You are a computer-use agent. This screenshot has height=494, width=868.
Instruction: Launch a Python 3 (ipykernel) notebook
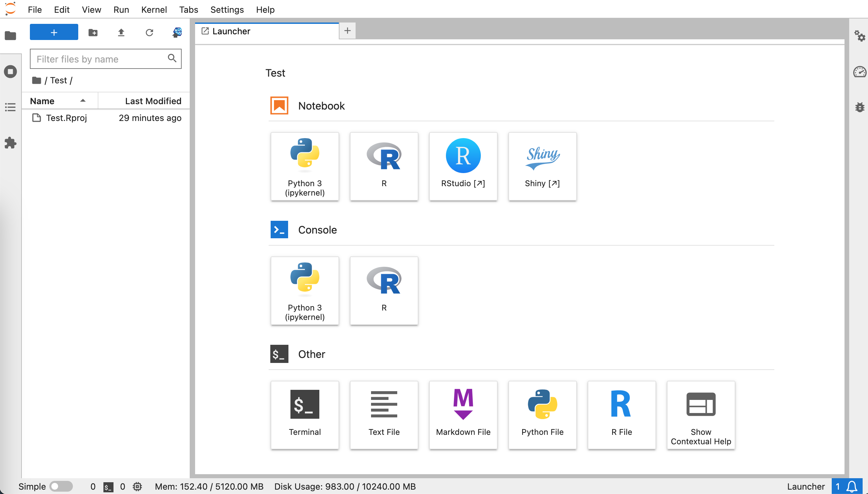pos(305,166)
